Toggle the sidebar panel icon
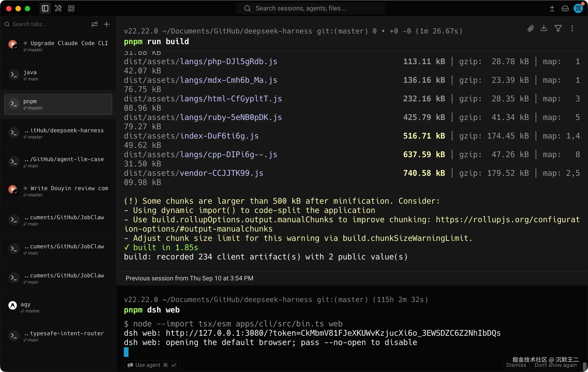The image size is (588, 372). (x=45, y=9)
